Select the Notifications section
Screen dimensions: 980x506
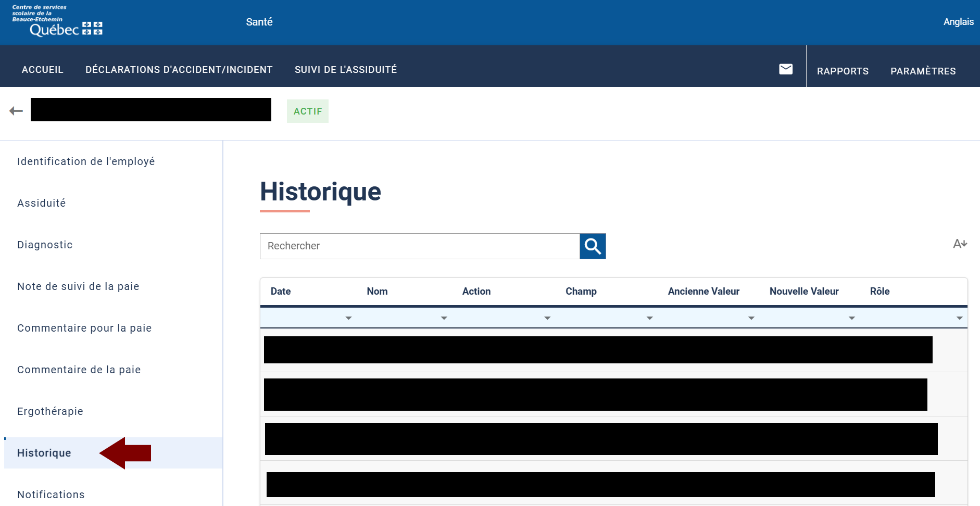51,495
